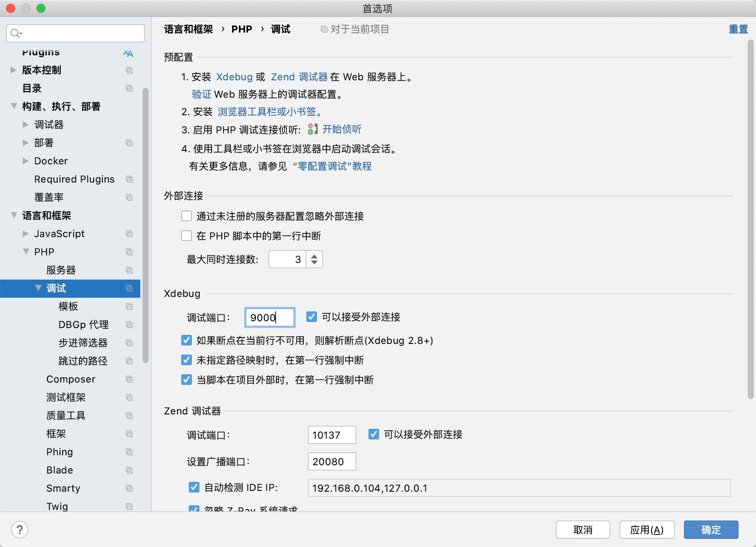The width and height of the screenshot is (756, 547).
Task: Click the search magnifier icon in the sidebar
Action: 16,33
